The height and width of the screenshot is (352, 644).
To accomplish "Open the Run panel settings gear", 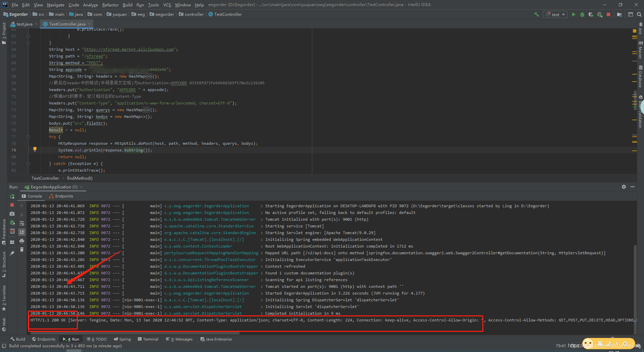I will (x=624, y=187).
